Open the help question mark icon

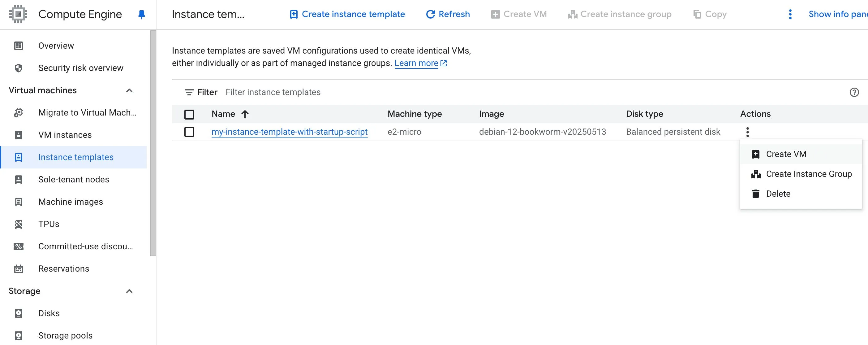tap(854, 92)
